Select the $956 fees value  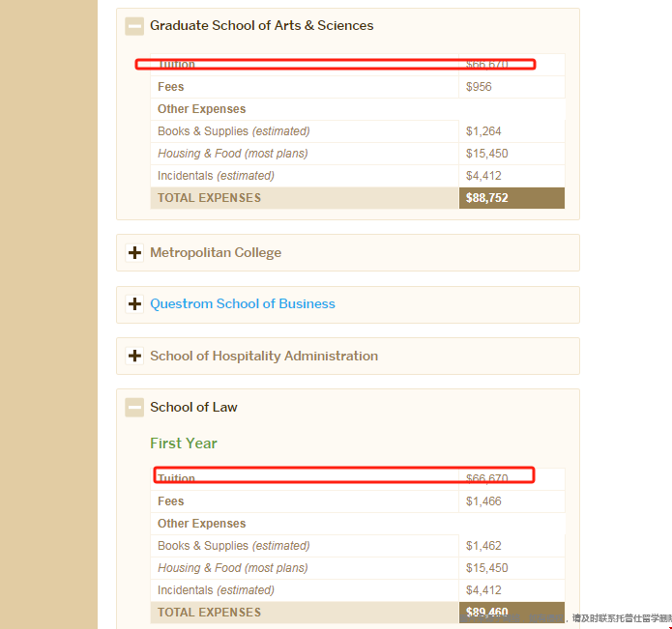479,87
